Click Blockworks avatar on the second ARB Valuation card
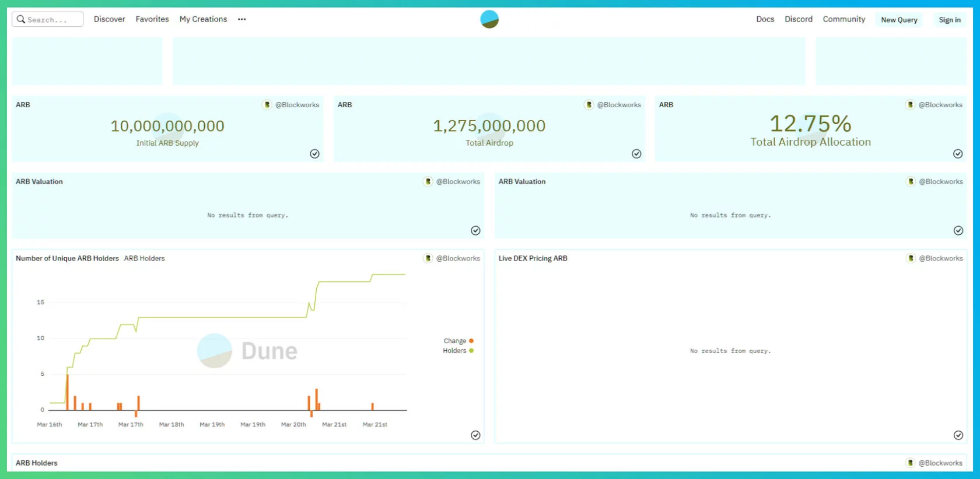Image resolution: width=980 pixels, height=479 pixels. [911, 182]
